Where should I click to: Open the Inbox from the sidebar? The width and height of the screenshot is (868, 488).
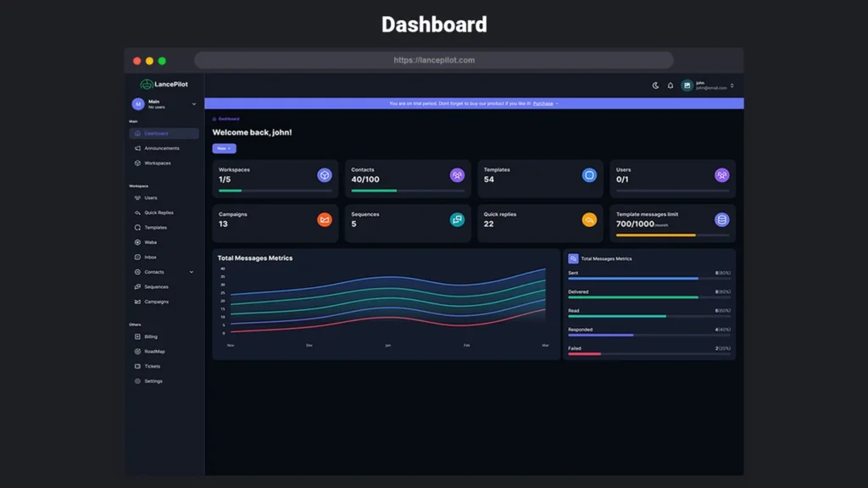coord(151,258)
